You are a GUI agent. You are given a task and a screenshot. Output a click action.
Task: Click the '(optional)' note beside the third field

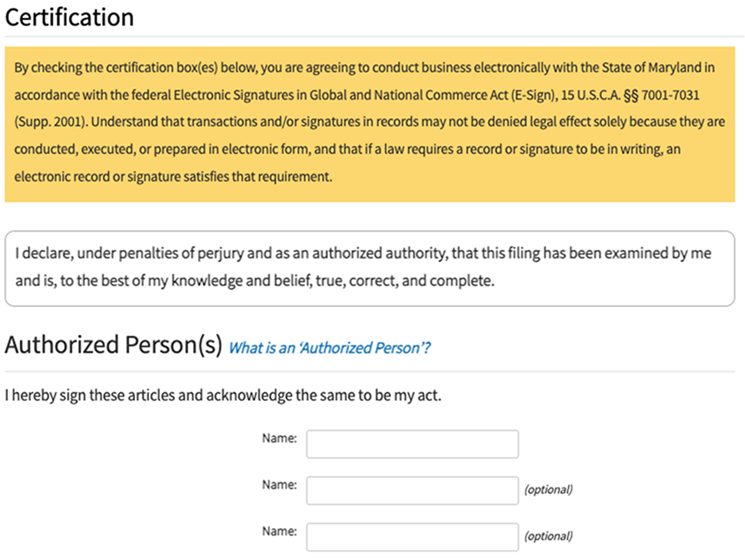click(x=548, y=536)
